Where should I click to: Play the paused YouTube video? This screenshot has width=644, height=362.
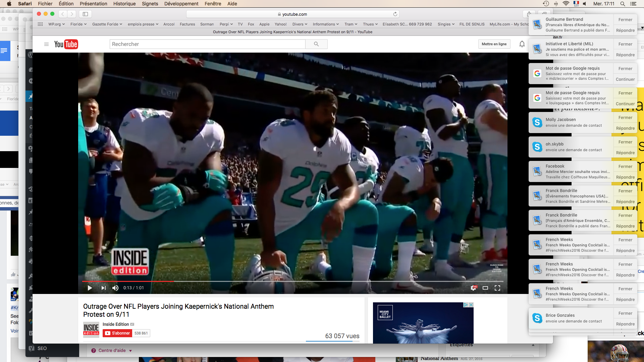pos(90,288)
